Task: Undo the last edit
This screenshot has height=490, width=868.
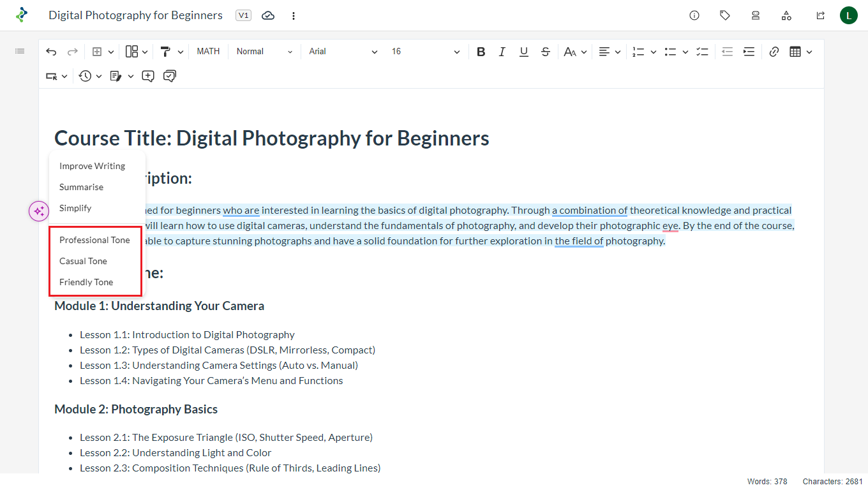Action: click(51, 52)
